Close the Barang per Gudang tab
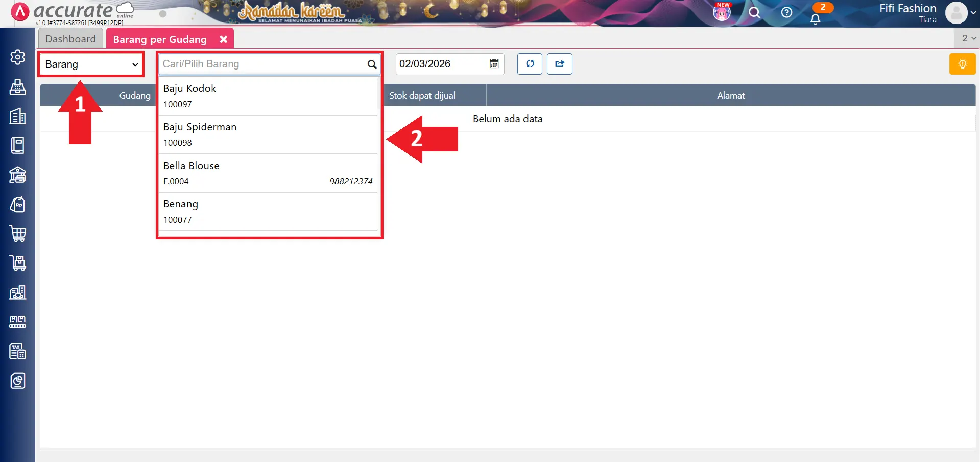980x462 pixels. [x=223, y=39]
